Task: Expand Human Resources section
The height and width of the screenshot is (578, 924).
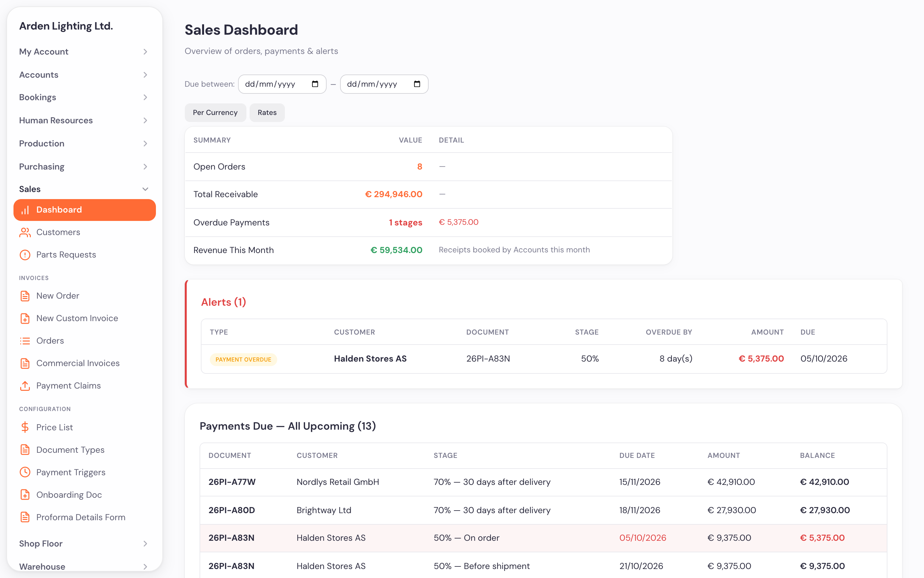Action: pyautogui.click(x=84, y=120)
